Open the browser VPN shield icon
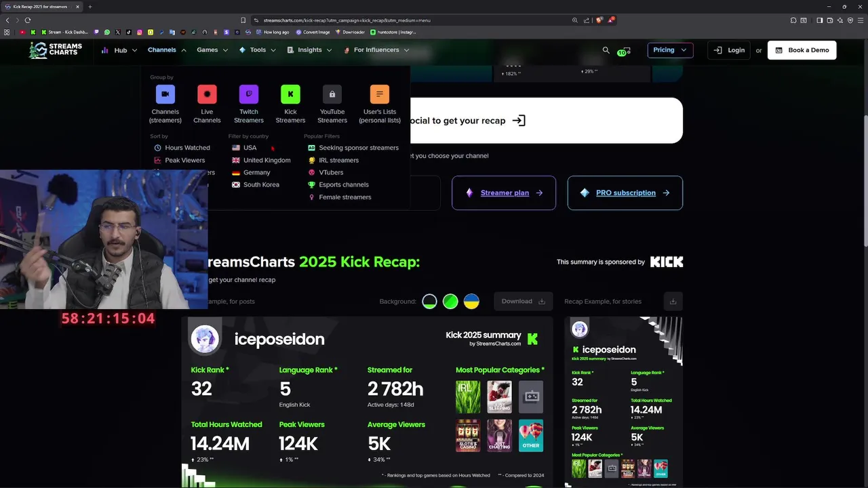868x488 pixels. pos(850,20)
